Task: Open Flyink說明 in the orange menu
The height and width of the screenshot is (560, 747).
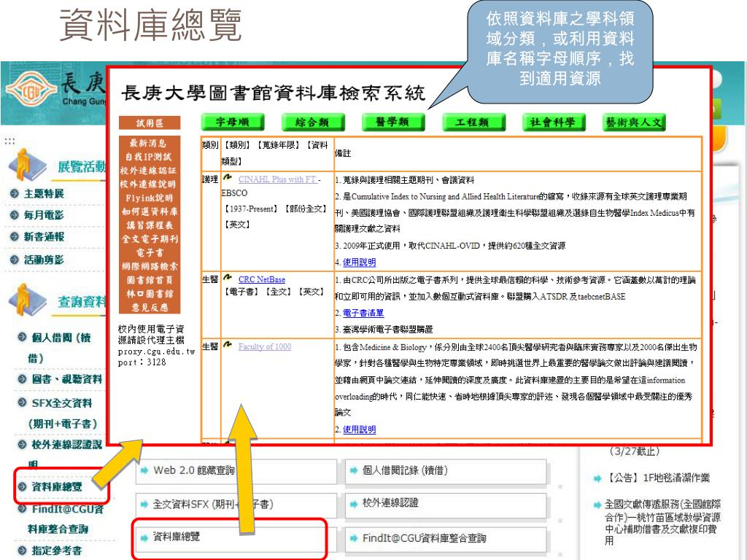Action: tap(150, 198)
